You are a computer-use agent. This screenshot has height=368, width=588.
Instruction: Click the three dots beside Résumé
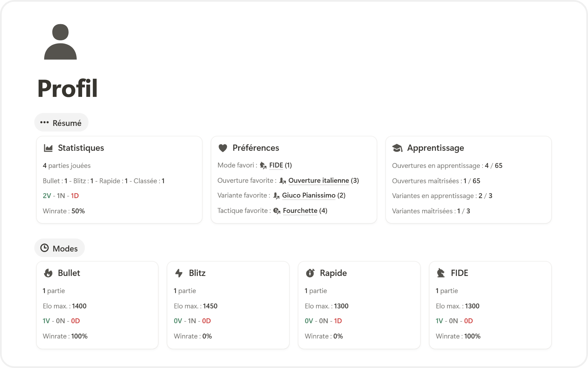[45, 122]
